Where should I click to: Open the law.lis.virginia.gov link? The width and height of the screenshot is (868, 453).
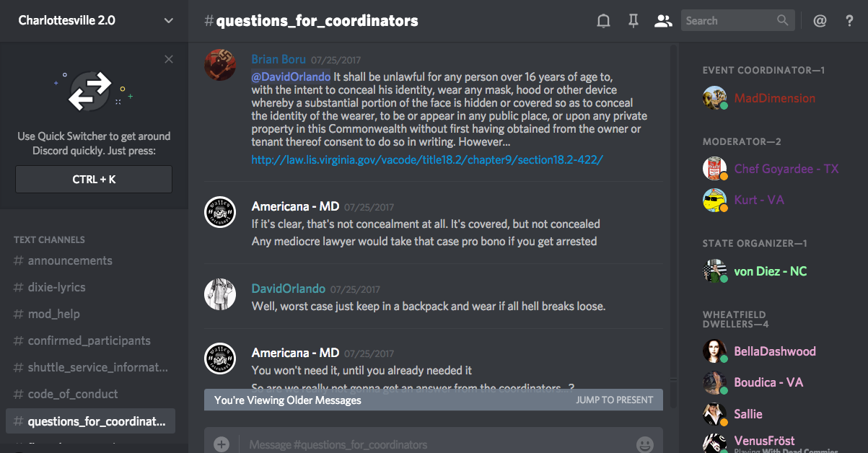(427, 159)
